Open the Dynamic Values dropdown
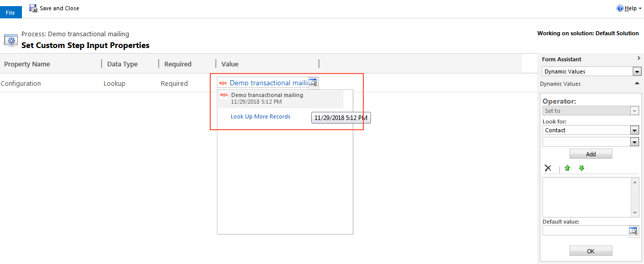Screen dimensions: 644x264 636,71
